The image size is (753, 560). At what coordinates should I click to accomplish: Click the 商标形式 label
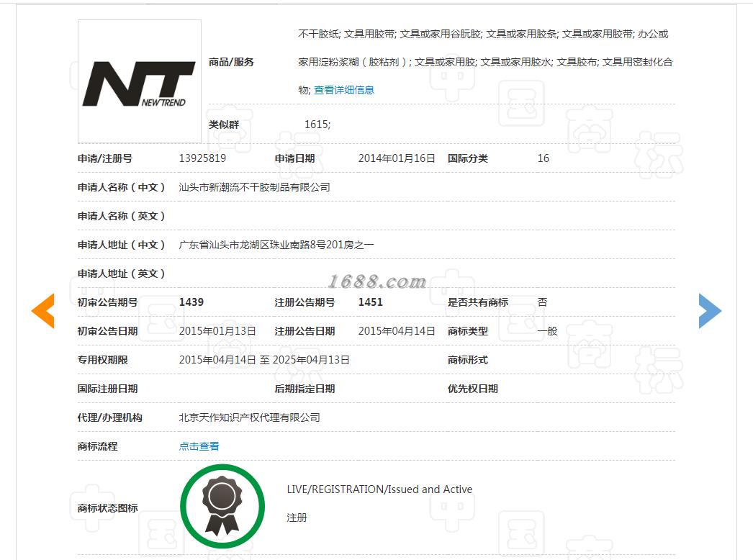tap(468, 360)
